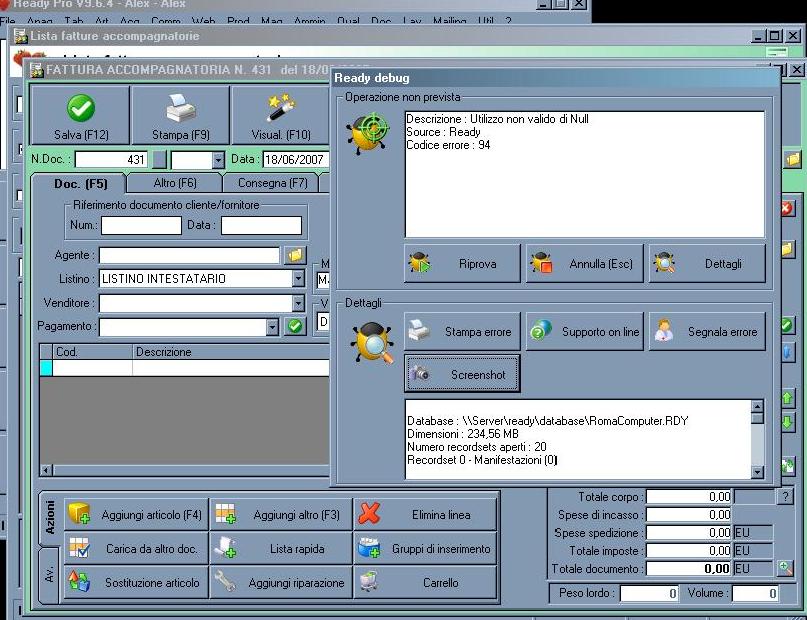Open the Carrello shopping cart
Viewport: 807px width, 620px height.
pyautogui.click(x=425, y=582)
